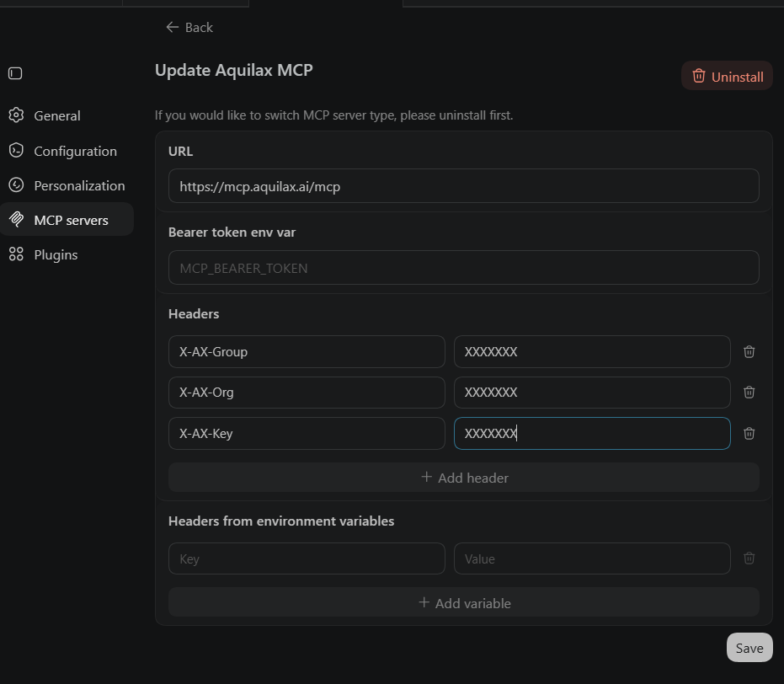Edit the X-AX-Key header name field

pyautogui.click(x=307, y=434)
